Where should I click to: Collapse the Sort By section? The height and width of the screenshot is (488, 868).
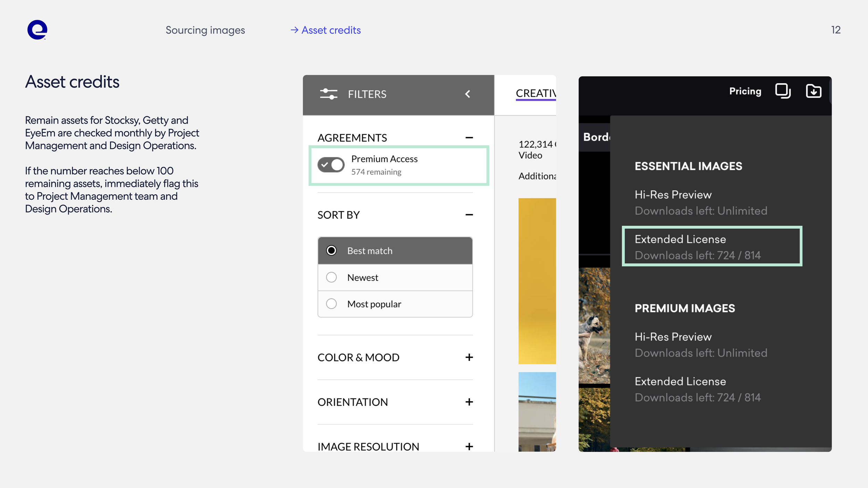(x=469, y=215)
